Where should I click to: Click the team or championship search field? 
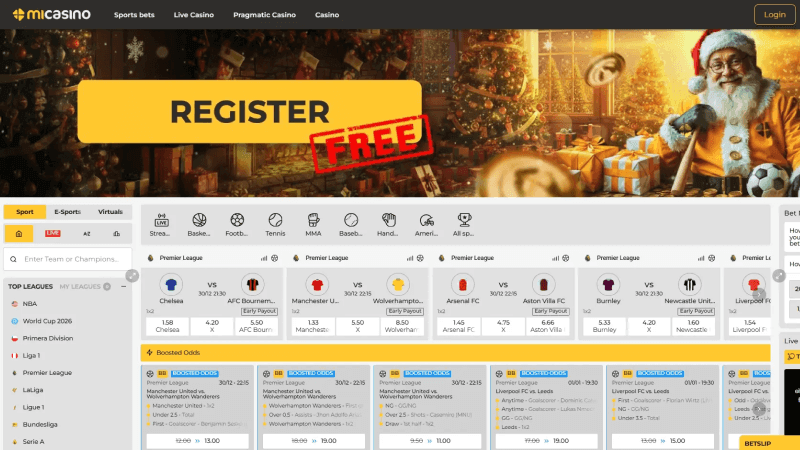pyautogui.click(x=67, y=259)
